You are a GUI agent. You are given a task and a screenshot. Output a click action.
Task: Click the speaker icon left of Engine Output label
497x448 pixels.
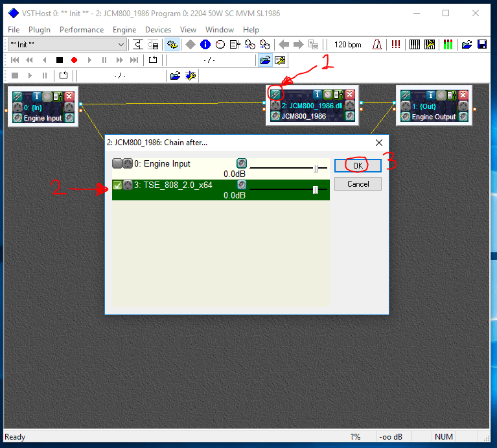(x=406, y=117)
